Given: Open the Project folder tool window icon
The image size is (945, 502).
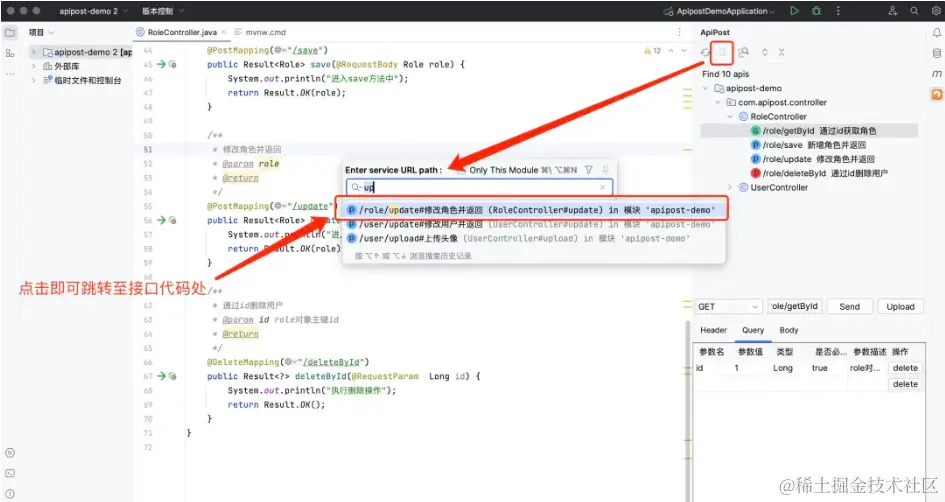Looking at the screenshot, I should [10, 33].
